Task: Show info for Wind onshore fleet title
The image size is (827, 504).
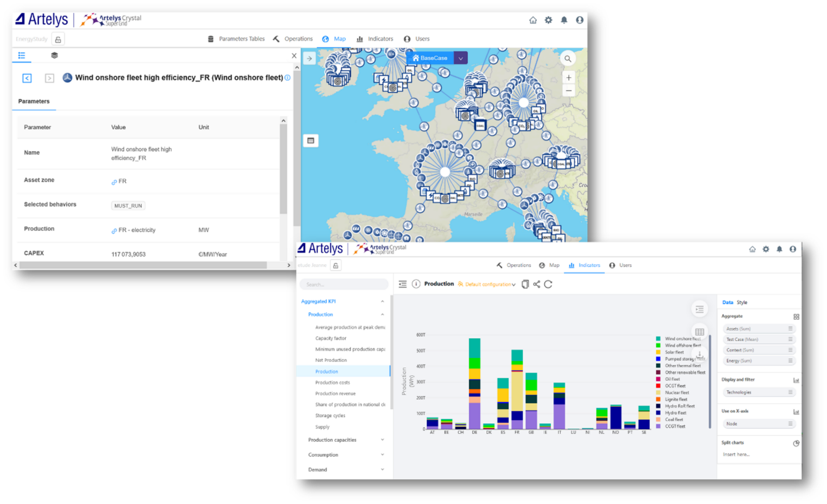Action: [x=288, y=78]
